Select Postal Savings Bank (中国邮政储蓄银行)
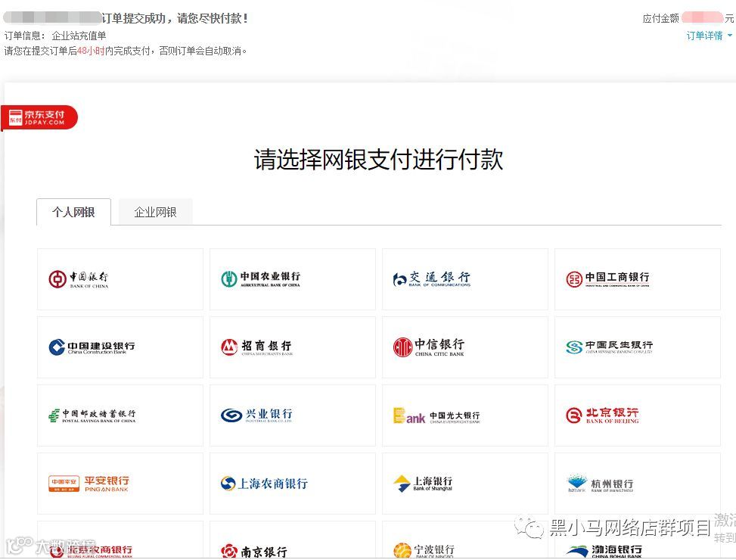 tap(120, 415)
